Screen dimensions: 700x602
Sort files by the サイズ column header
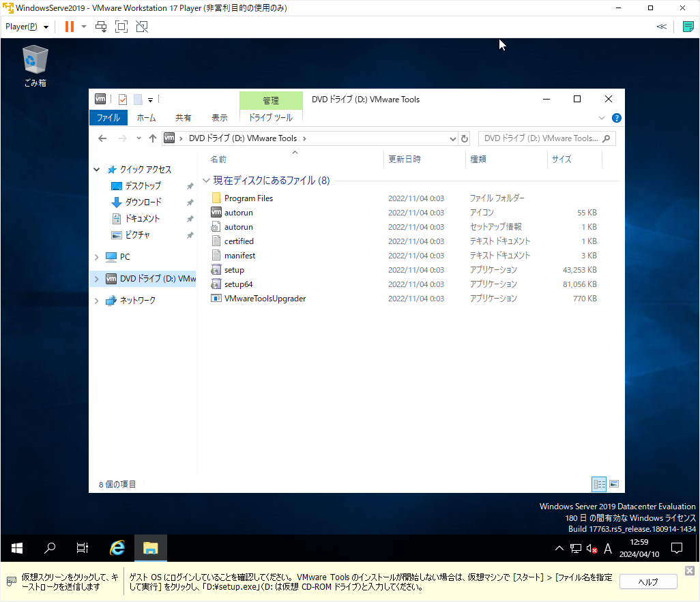574,160
